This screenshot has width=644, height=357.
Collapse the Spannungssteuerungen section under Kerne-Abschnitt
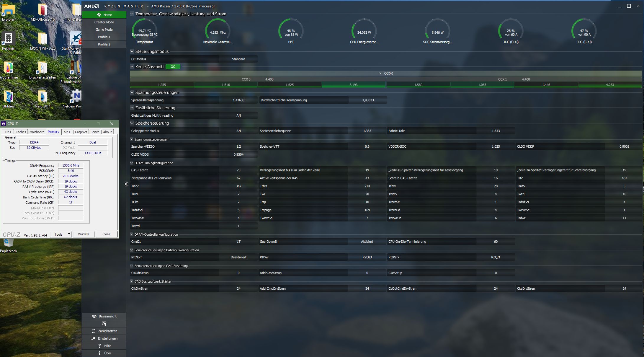pos(132,92)
